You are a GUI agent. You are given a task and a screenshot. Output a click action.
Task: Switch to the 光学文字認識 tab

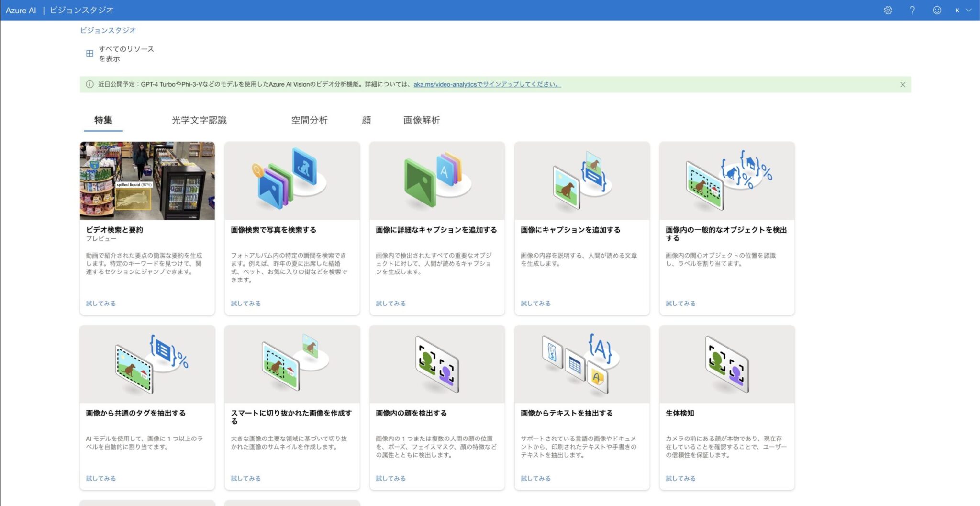pos(199,120)
